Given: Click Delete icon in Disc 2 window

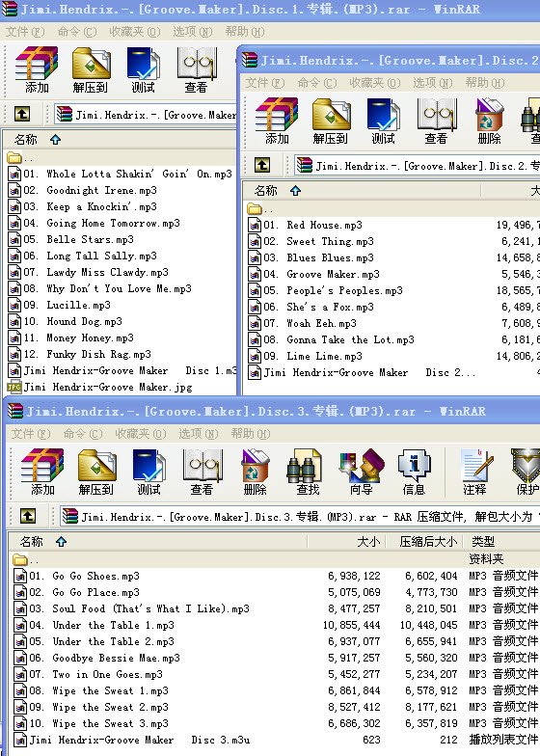Looking at the screenshot, I should [490, 121].
